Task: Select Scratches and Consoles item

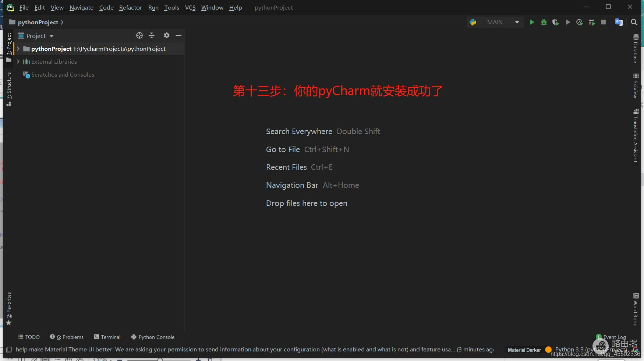Action: (x=63, y=74)
